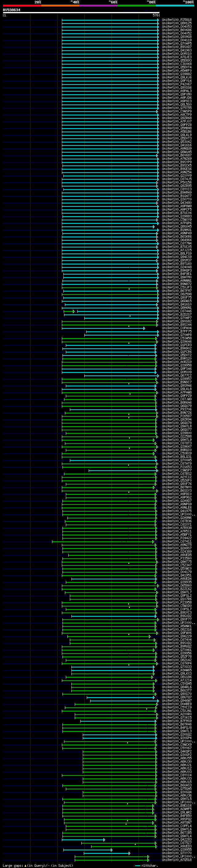Open hit UniRef100_C0PA04
The image size is (197, 868).
pyautogui.click(x=177, y=328)
